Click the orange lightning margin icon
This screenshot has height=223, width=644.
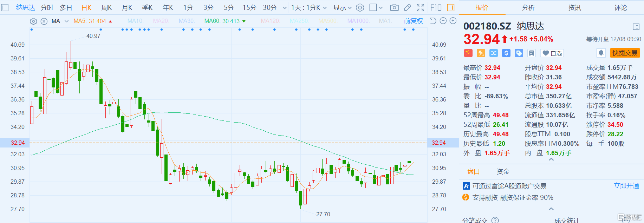pos(481,53)
